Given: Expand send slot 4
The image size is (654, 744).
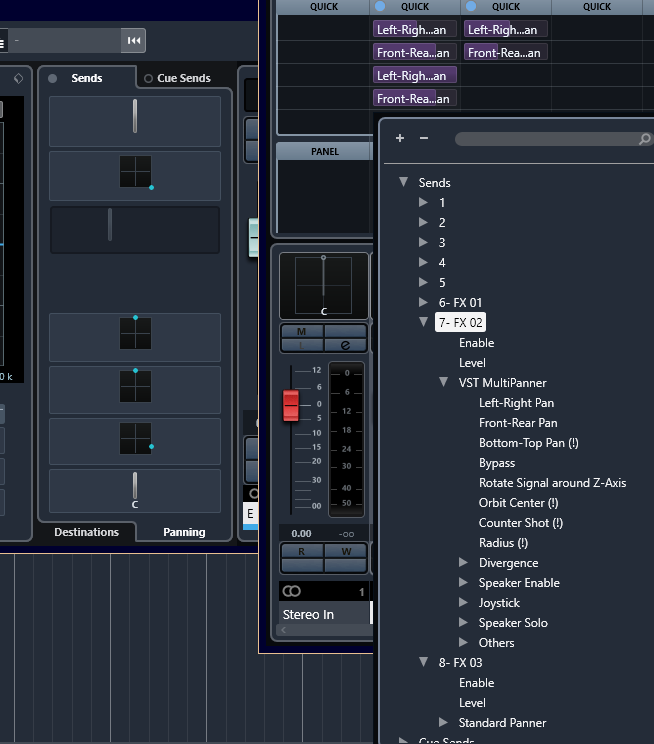Looking at the screenshot, I should [423, 262].
